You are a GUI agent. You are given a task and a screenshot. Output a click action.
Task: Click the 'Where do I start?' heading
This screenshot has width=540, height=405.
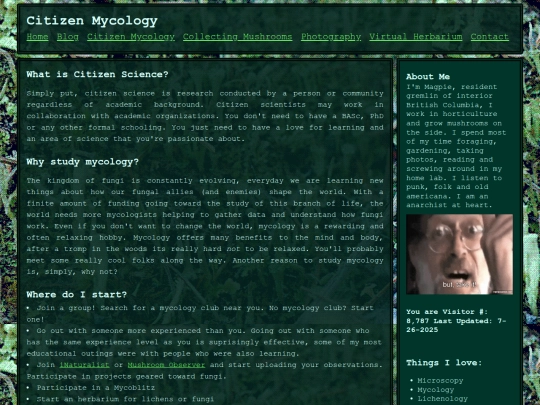77,294
